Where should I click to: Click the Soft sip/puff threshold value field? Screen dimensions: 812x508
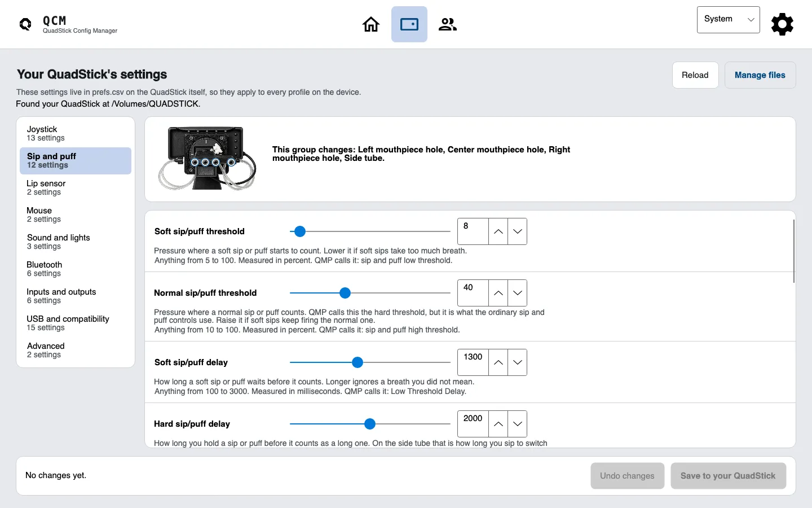(473, 231)
